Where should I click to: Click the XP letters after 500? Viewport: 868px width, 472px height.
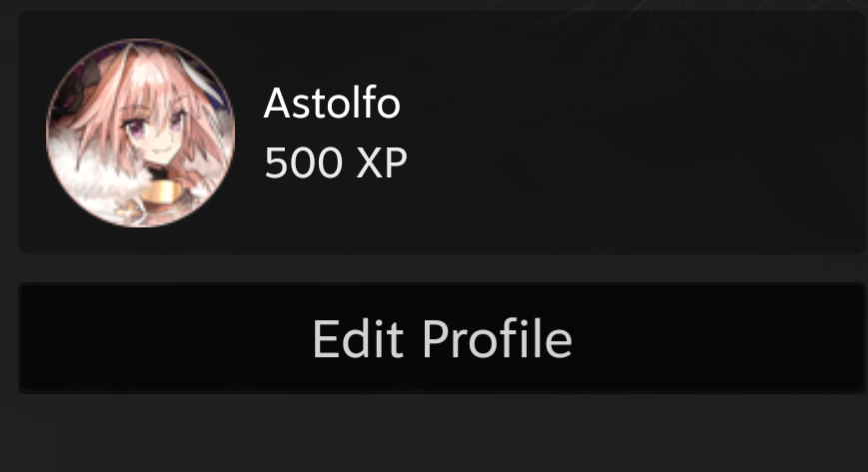(x=382, y=162)
